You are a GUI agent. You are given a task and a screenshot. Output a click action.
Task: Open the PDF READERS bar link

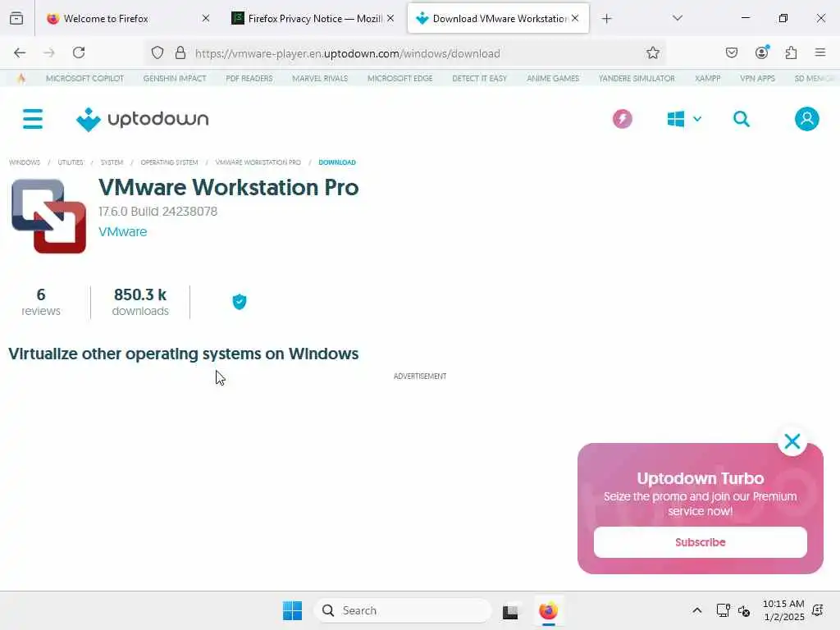[x=249, y=78]
